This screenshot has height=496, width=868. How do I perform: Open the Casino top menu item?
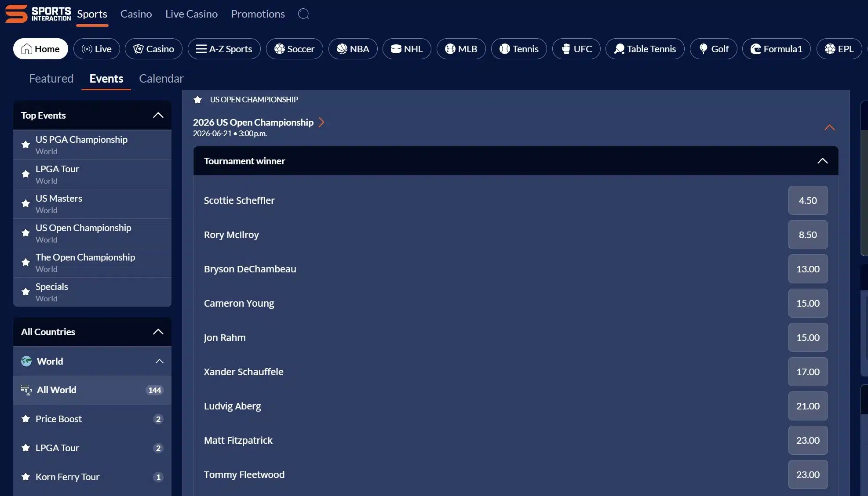136,14
